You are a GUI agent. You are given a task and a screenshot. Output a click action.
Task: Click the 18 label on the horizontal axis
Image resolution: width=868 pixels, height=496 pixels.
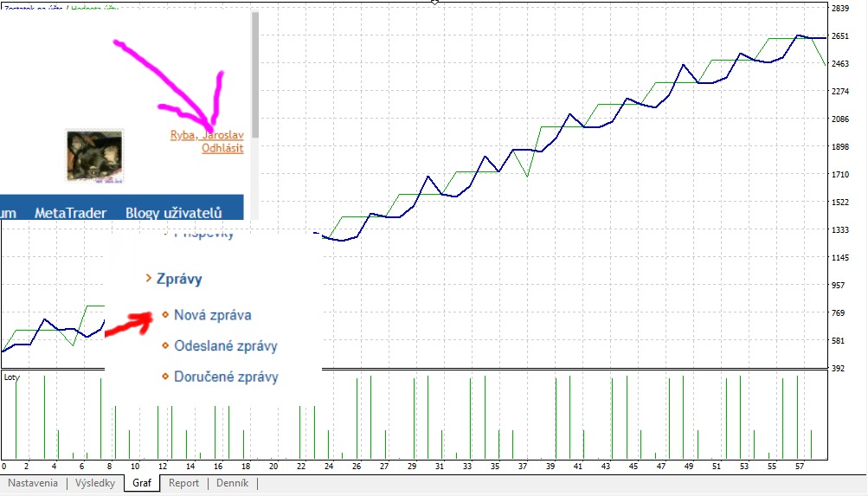pos(246,467)
